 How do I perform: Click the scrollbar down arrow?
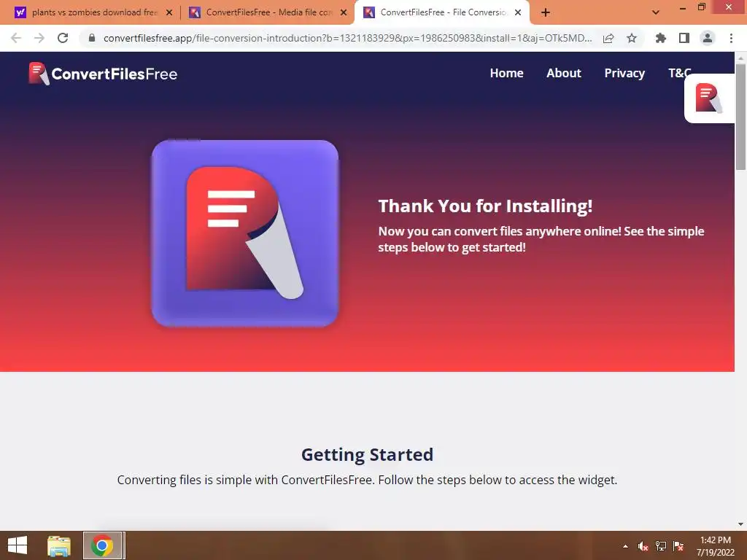coord(740,524)
